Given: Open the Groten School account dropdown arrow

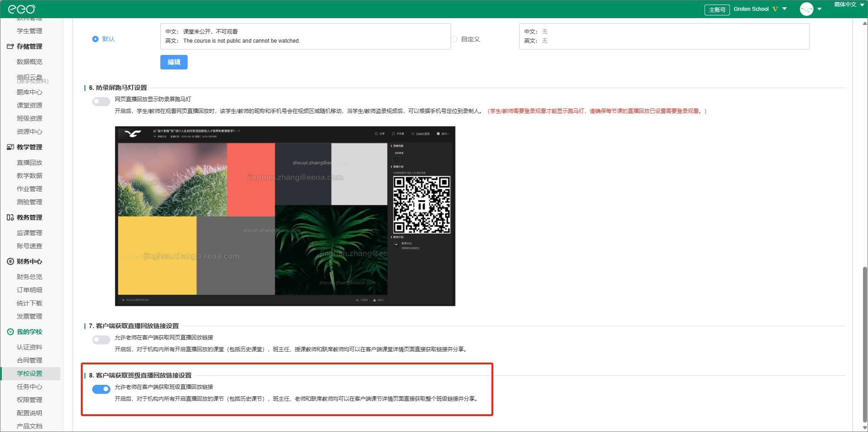Looking at the screenshot, I should pyautogui.click(x=784, y=9).
